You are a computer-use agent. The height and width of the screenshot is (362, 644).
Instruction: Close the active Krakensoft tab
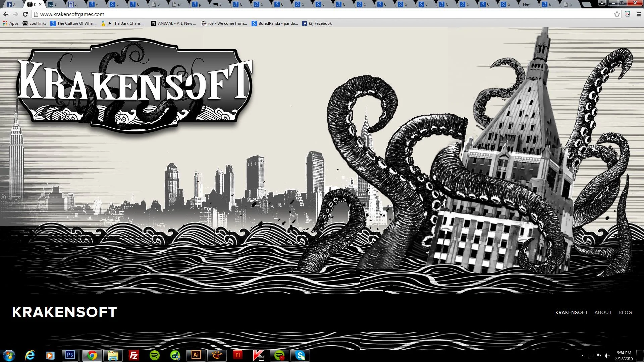tap(40, 4)
